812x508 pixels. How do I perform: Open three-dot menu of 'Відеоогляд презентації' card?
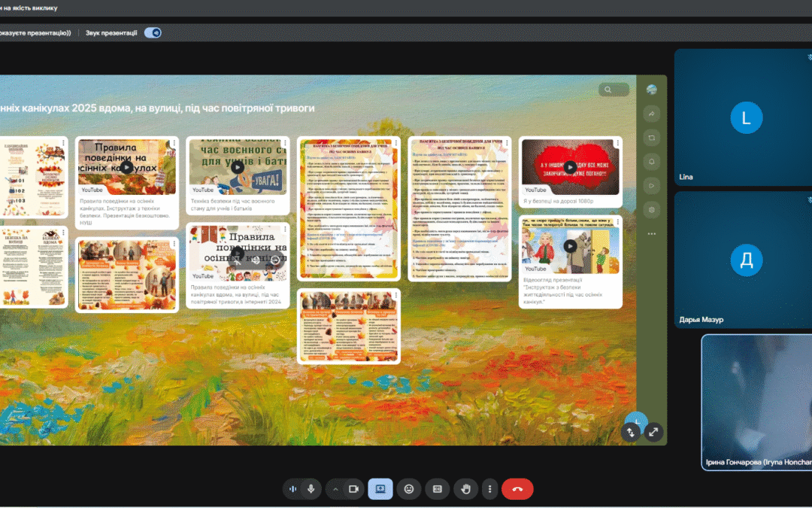[618, 222]
